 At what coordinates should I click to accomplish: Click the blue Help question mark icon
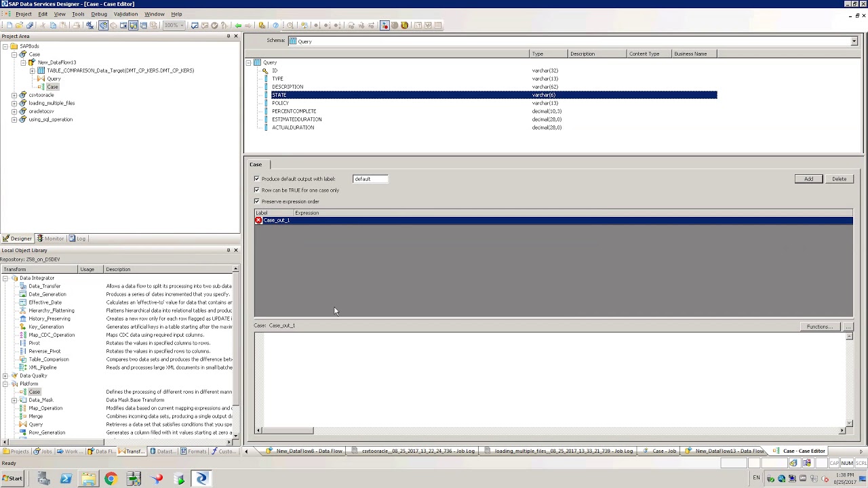click(x=275, y=25)
